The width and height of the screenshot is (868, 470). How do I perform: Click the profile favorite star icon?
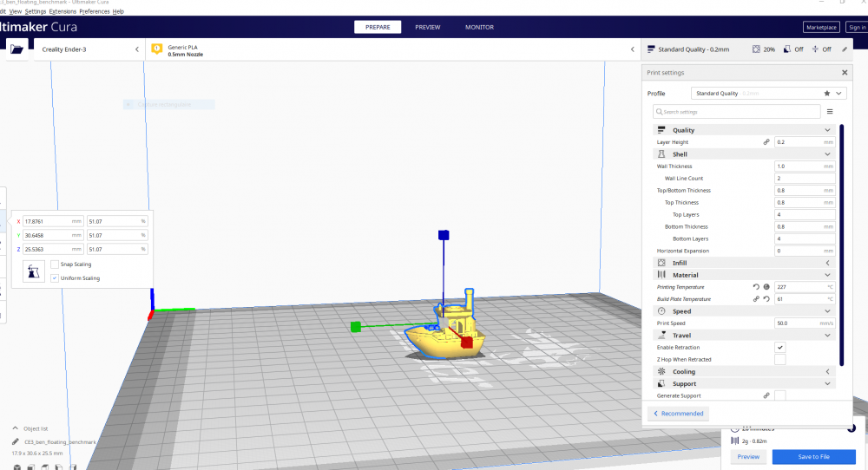(x=827, y=94)
